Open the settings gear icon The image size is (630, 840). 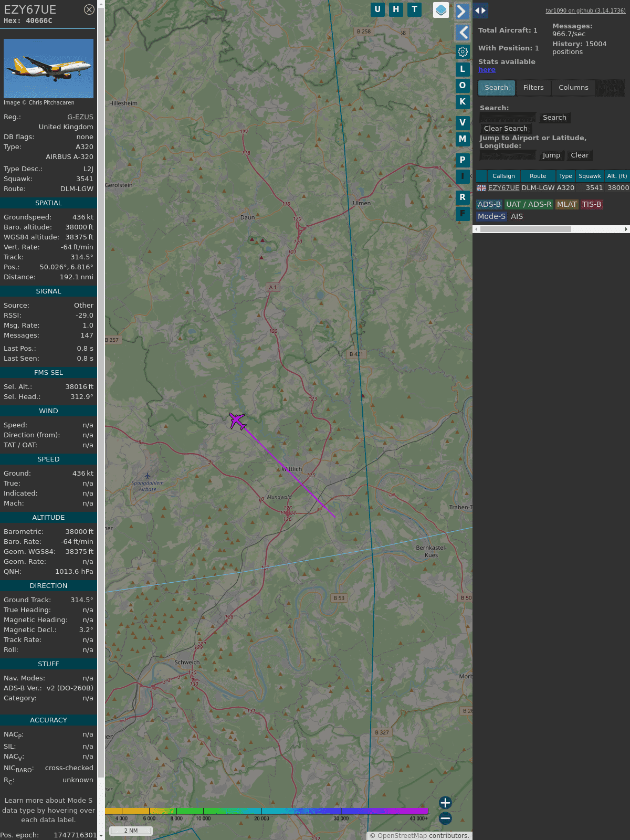463,51
